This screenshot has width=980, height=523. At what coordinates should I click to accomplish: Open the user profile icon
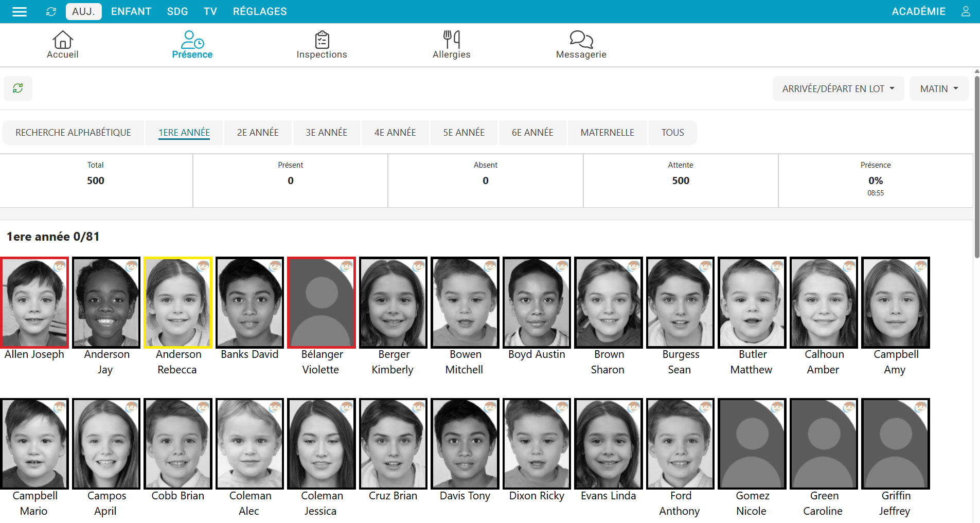click(x=966, y=11)
